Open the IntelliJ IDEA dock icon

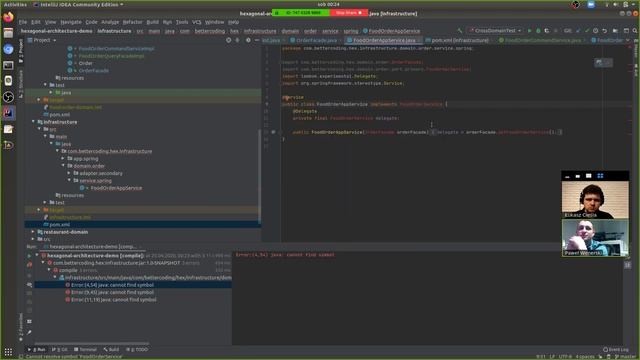pyautogui.click(x=8, y=113)
